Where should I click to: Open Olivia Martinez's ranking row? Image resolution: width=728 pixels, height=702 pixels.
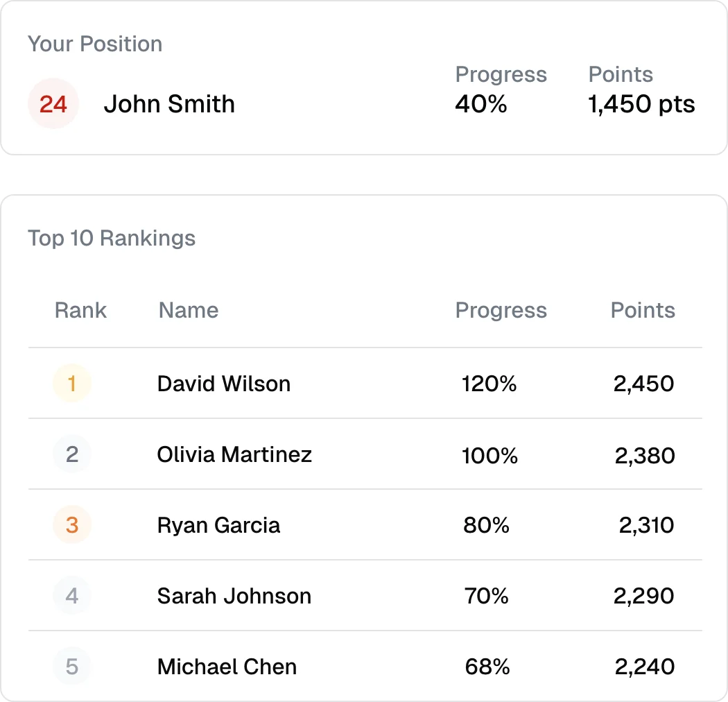point(365,454)
